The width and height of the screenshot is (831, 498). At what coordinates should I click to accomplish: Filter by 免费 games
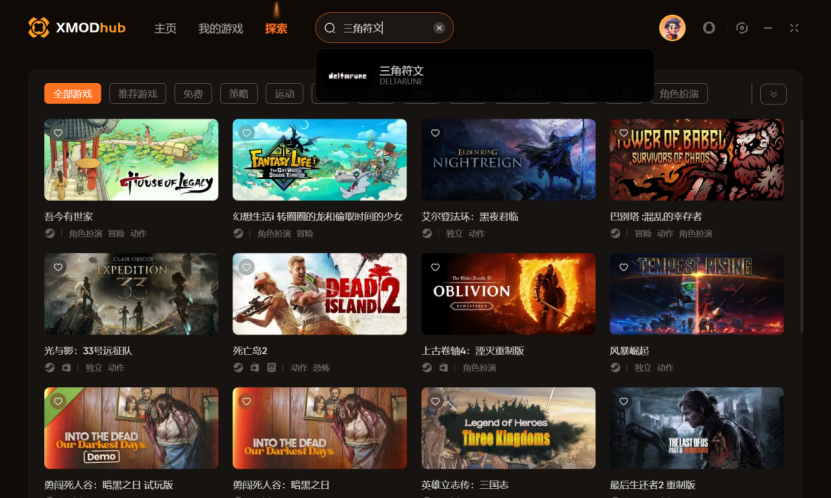tap(193, 94)
